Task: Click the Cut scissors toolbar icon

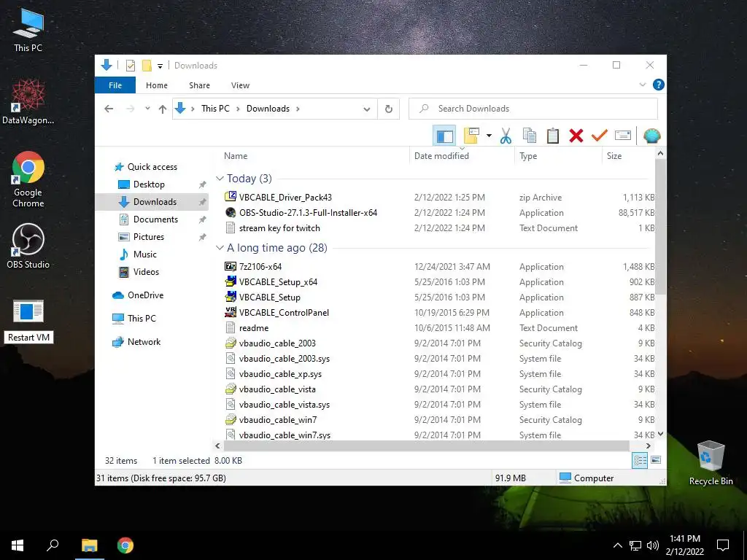Action: [506, 136]
